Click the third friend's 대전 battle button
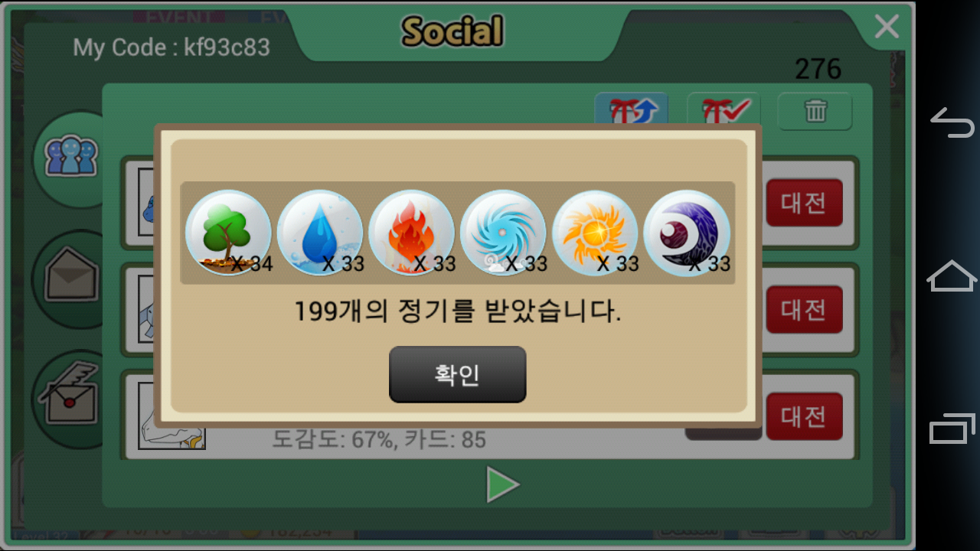980x551 pixels. pos(804,416)
